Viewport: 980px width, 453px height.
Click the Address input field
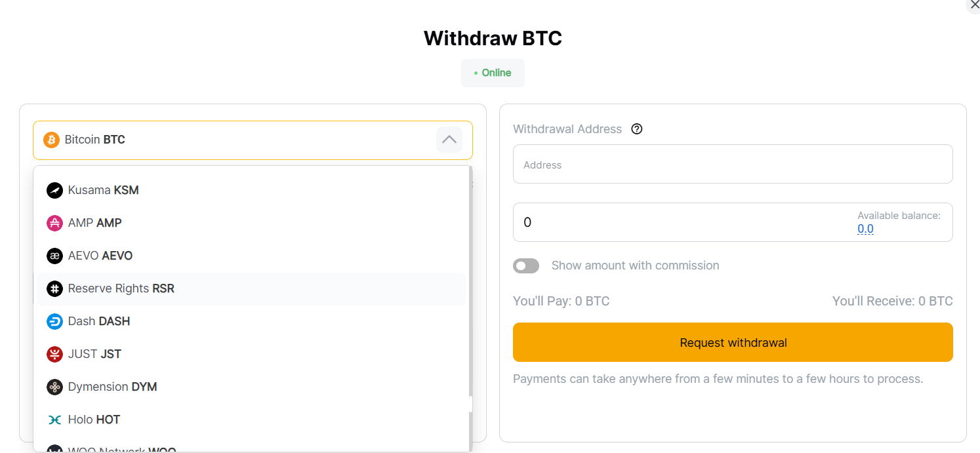pyautogui.click(x=733, y=164)
